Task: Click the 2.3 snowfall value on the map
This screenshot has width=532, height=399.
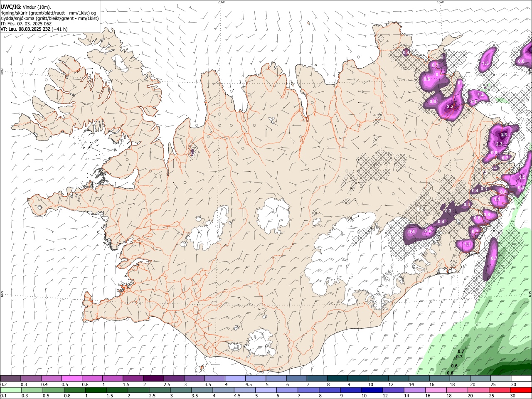Action: [499, 144]
